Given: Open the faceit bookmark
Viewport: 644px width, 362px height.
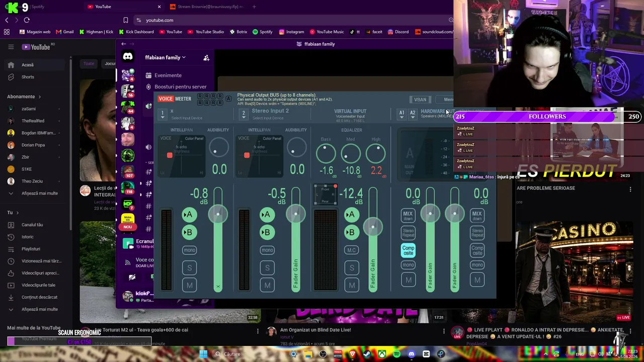Looking at the screenshot, I should click(x=373, y=32).
